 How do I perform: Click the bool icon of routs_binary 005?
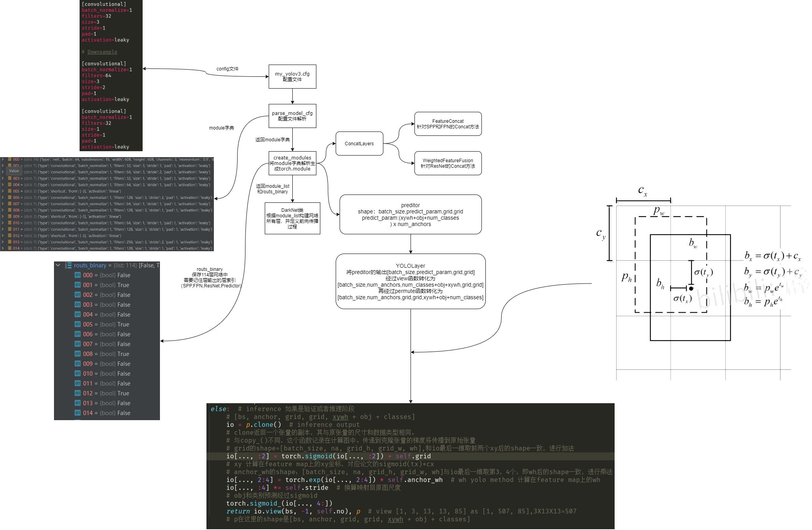click(x=78, y=324)
